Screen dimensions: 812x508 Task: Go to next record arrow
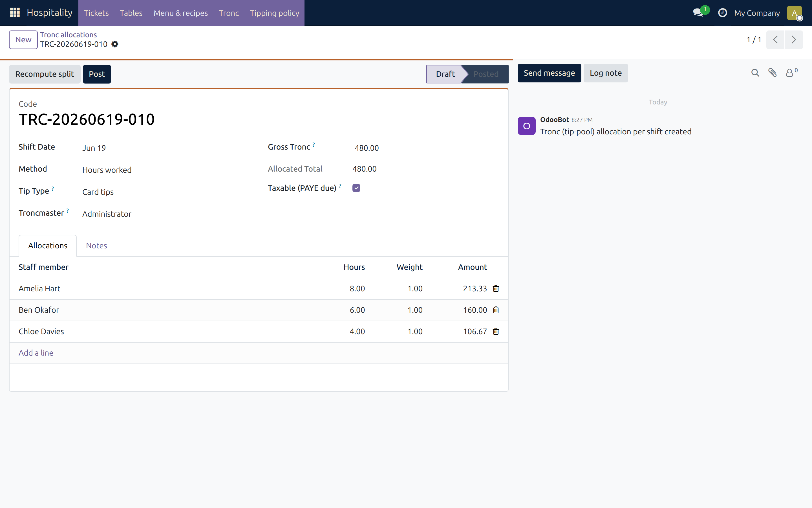point(794,40)
